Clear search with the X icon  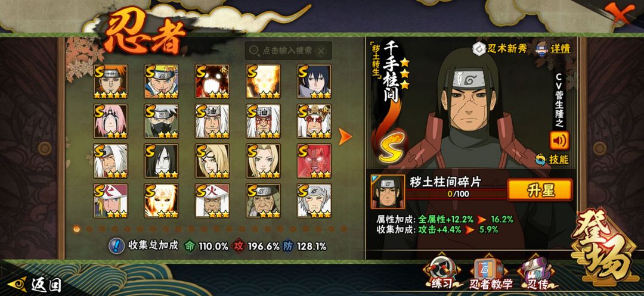coord(321,51)
